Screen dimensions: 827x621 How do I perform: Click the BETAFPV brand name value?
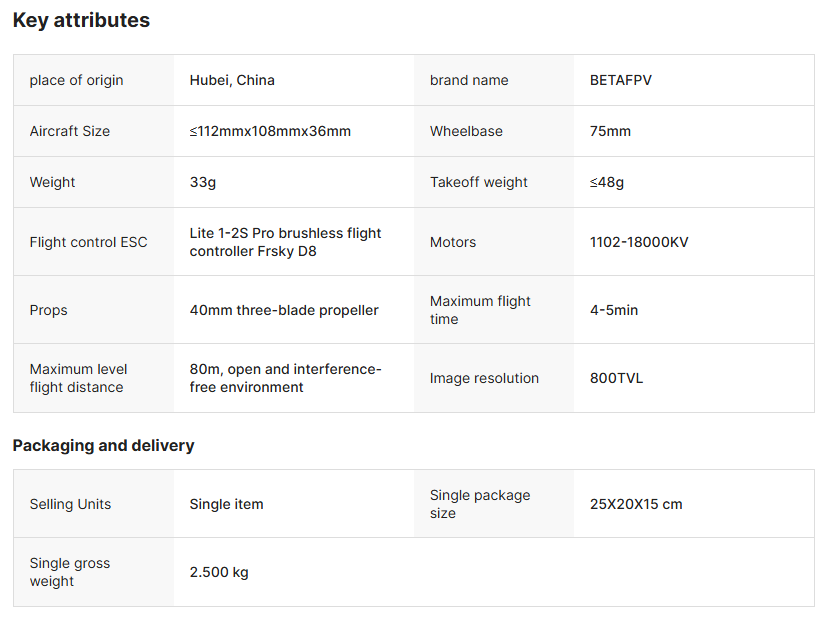621,80
